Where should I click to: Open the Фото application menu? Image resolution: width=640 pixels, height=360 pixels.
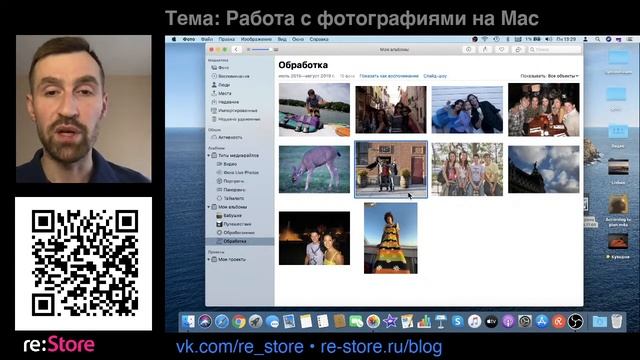pos(189,39)
